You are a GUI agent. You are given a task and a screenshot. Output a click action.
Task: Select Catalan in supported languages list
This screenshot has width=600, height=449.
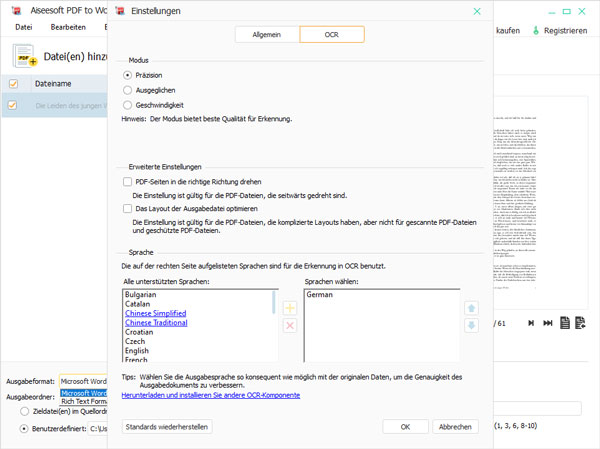click(137, 304)
